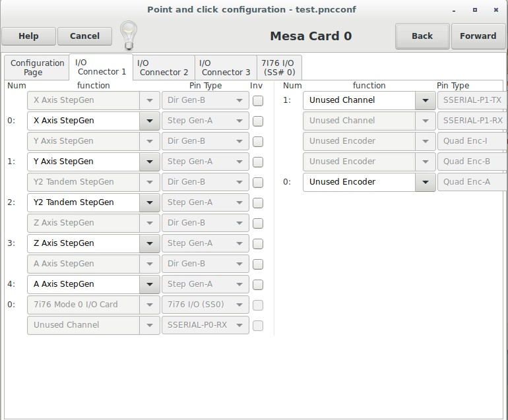Click the 7i76 Mode 0 I/O Card field

(x=93, y=305)
